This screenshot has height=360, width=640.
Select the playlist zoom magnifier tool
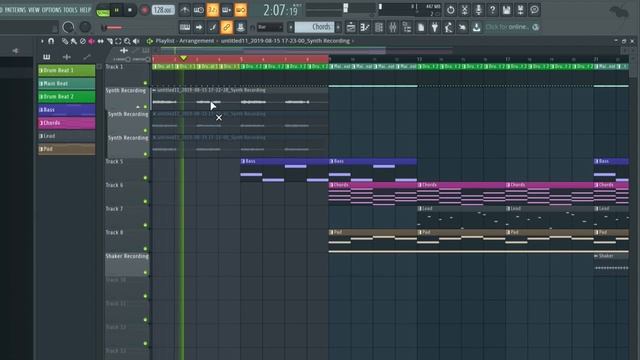click(127, 41)
